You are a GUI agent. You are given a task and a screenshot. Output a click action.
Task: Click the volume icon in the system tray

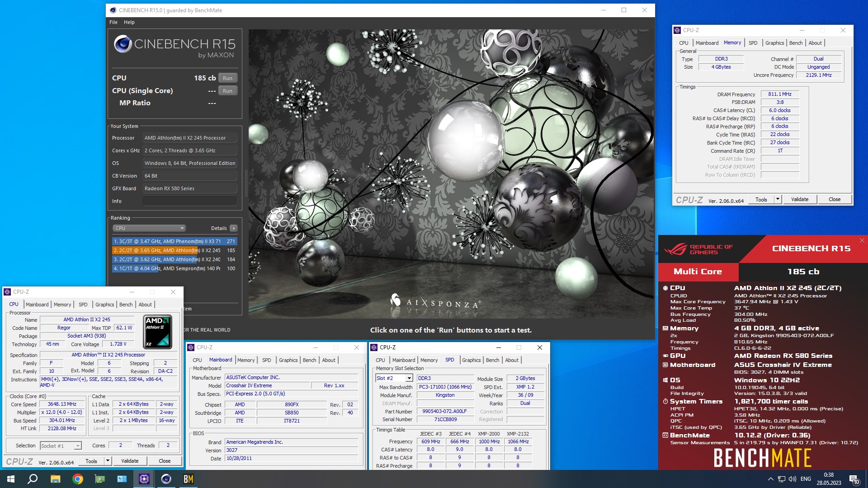(x=793, y=479)
